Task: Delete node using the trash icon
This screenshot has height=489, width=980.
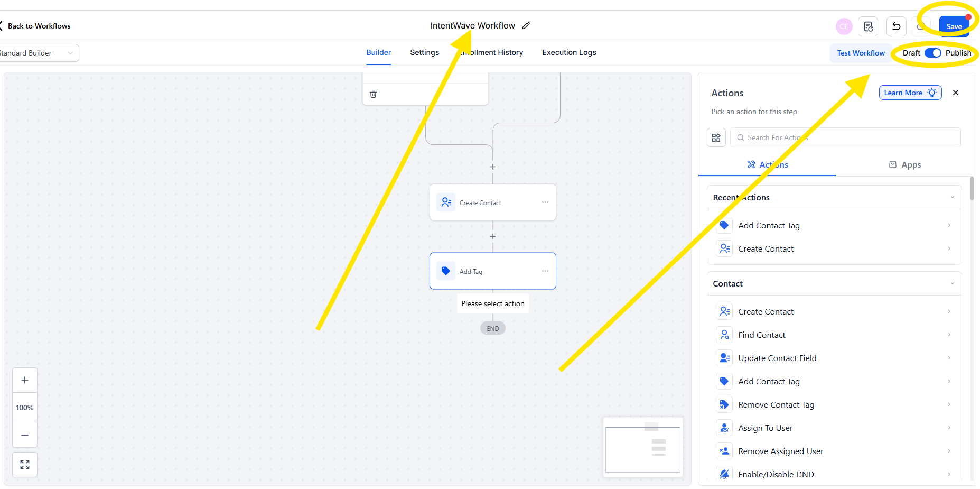Action: [x=373, y=94]
